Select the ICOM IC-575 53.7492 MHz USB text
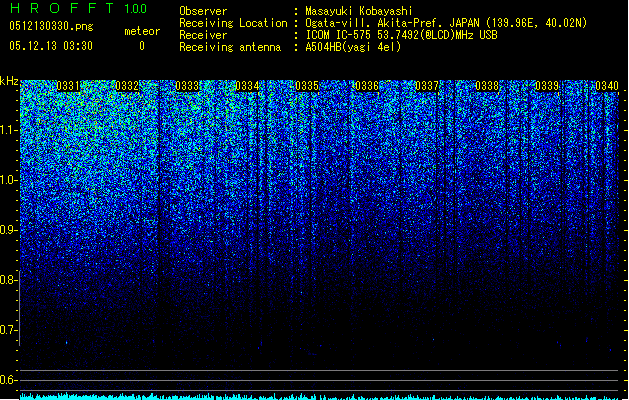629x400 pixels. [x=401, y=35]
